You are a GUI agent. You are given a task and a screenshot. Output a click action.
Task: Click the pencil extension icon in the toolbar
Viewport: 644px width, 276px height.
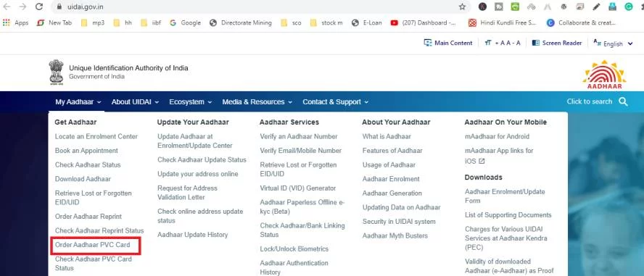coord(596,7)
